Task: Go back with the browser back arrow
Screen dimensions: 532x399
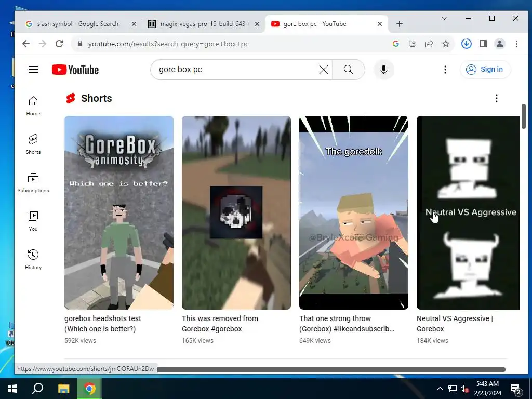Action: coord(26,44)
